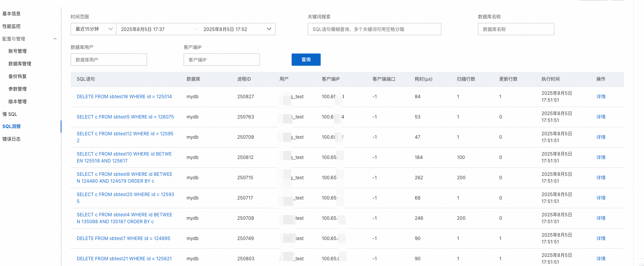This screenshot has height=266, width=644.
Task: Select process ID cell 250749
Action: click(245, 238)
